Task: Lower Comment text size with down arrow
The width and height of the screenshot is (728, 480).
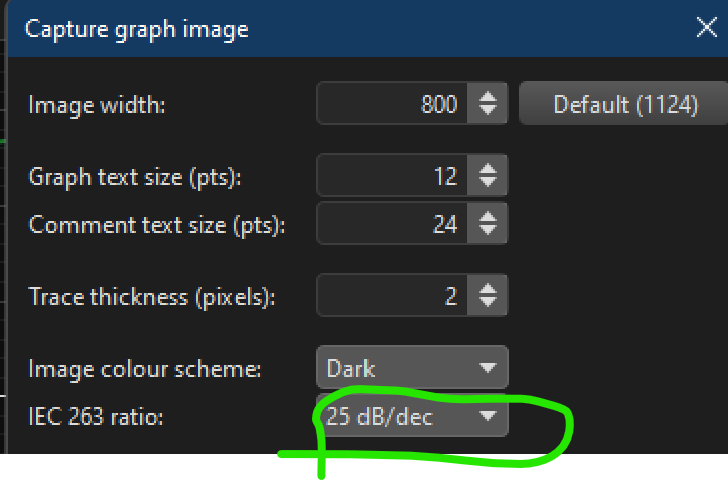Action: click(x=487, y=231)
